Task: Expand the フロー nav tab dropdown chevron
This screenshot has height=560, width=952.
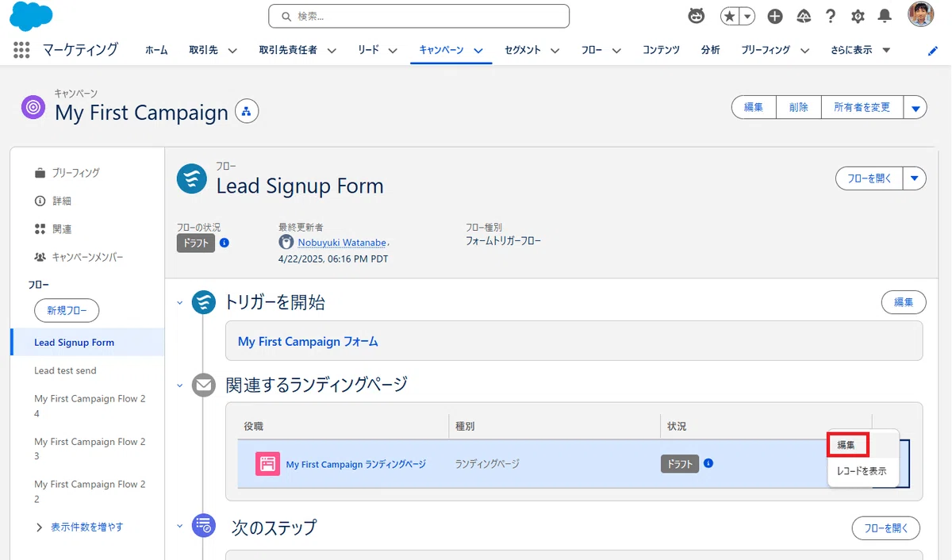Action: click(x=617, y=51)
